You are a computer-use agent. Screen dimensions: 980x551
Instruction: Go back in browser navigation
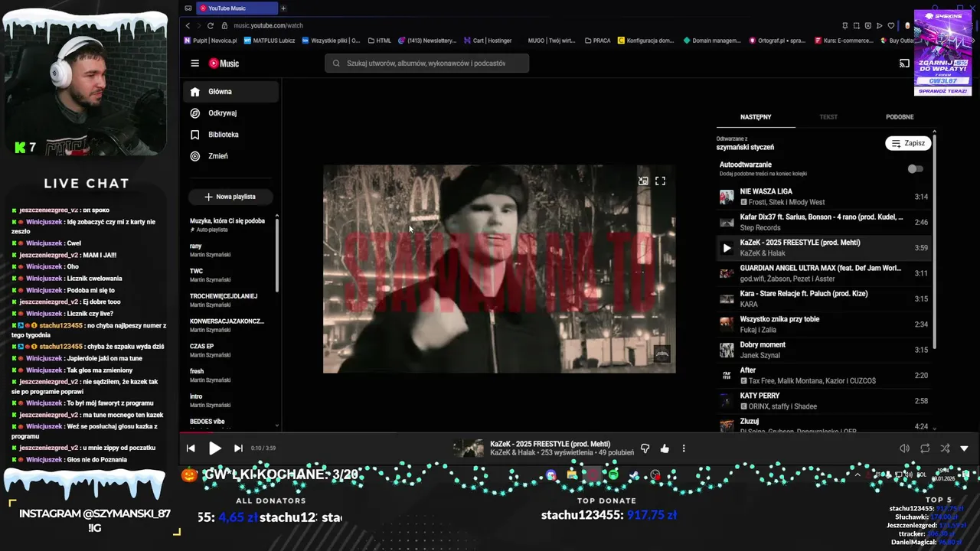click(x=188, y=25)
